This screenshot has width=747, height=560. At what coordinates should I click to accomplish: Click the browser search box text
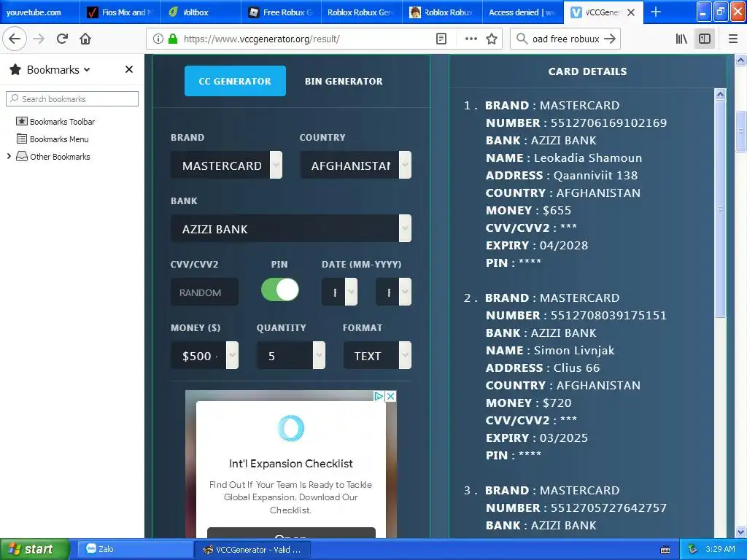(x=565, y=39)
